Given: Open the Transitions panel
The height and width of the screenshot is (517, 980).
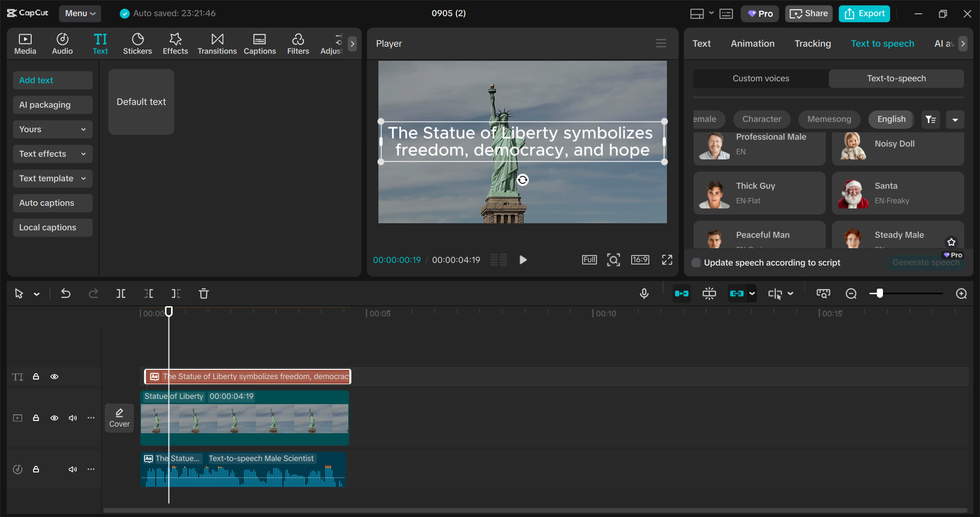Looking at the screenshot, I should tap(217, 43).
